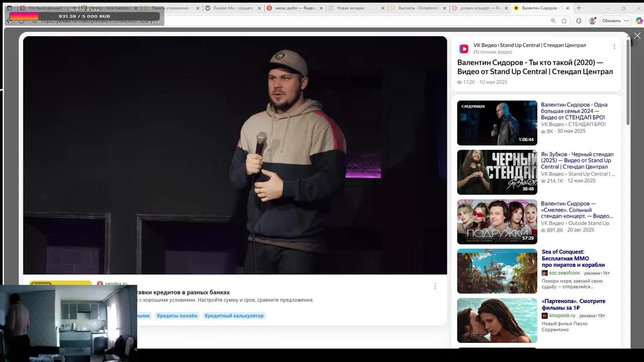Click the main stand-up video player
Screen dimensions: 644x362
point(235,155)
